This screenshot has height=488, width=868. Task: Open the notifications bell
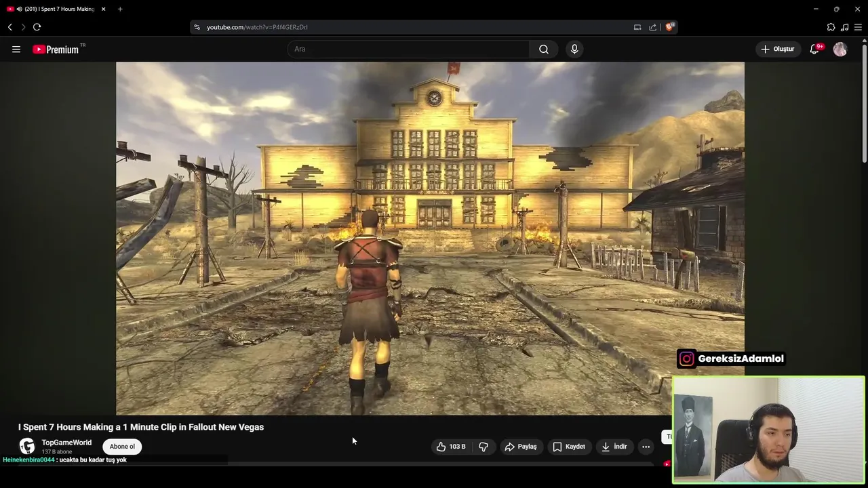815,49
